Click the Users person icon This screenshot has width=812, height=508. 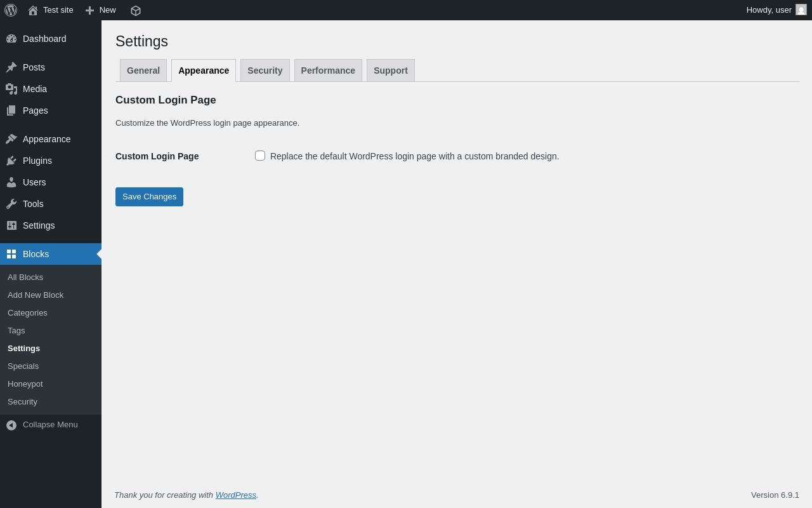click(11, 182)
